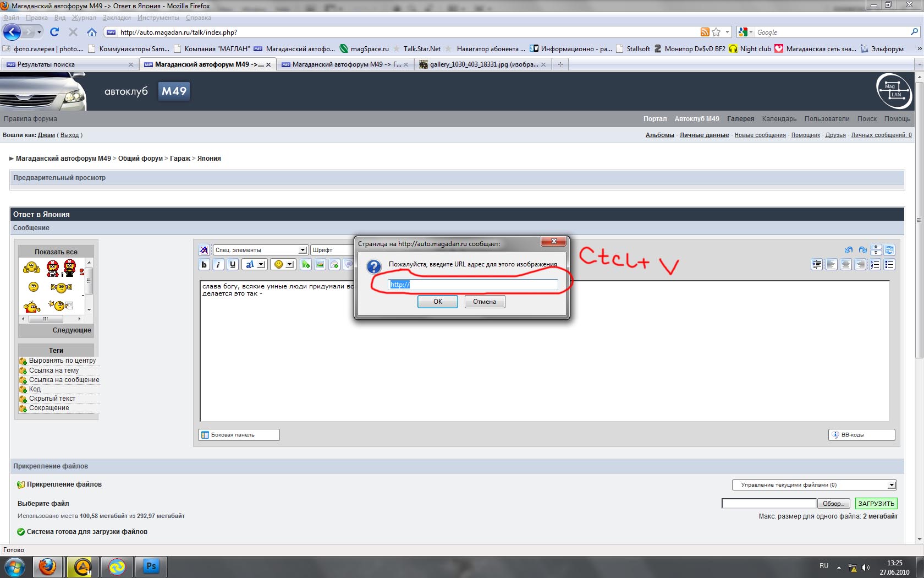Expand the smiley emoticon dropdown arrow

(290, 265)
